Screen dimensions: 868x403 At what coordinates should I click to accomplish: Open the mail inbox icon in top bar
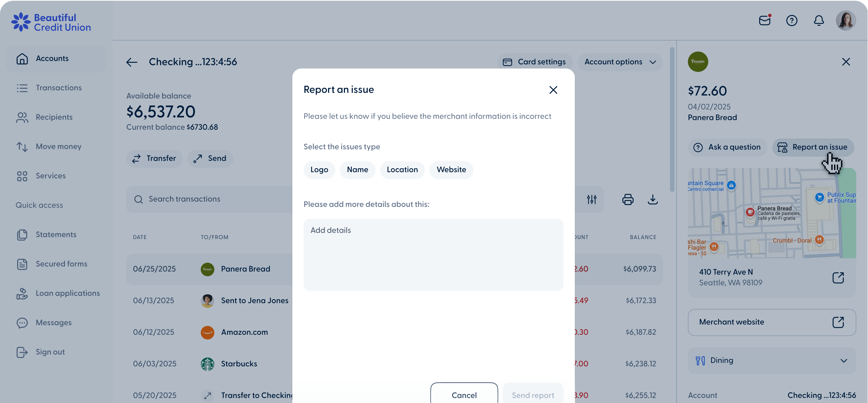point(765,21)
